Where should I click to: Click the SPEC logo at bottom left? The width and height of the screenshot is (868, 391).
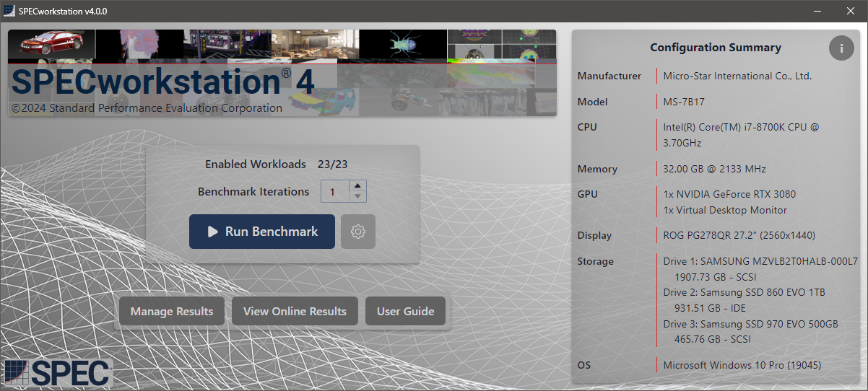click(x=58, y=372)
